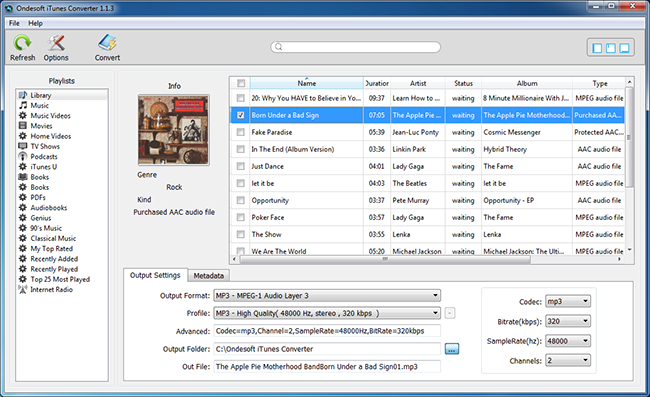650x397 pixels.
Task: Open the Channels dropdown
Action: (568, 361)
